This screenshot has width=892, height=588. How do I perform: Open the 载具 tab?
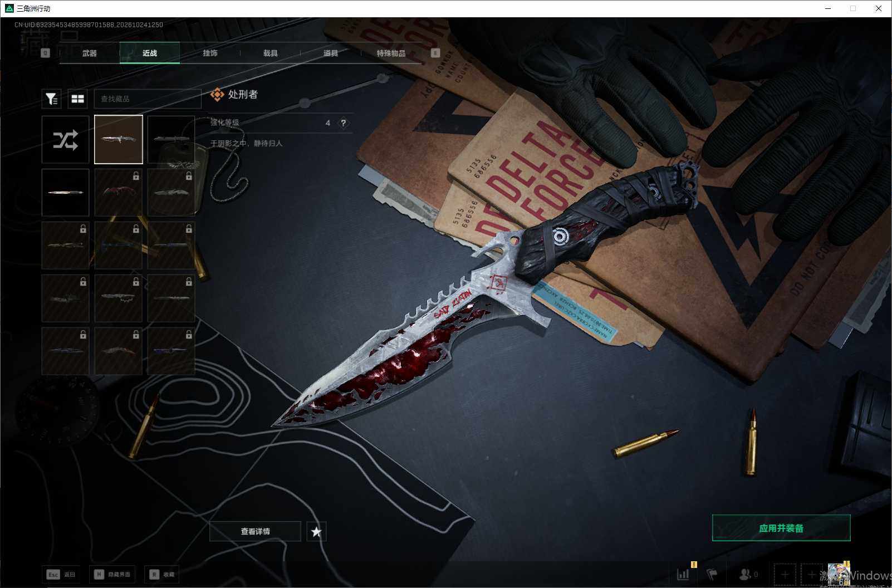270,53
